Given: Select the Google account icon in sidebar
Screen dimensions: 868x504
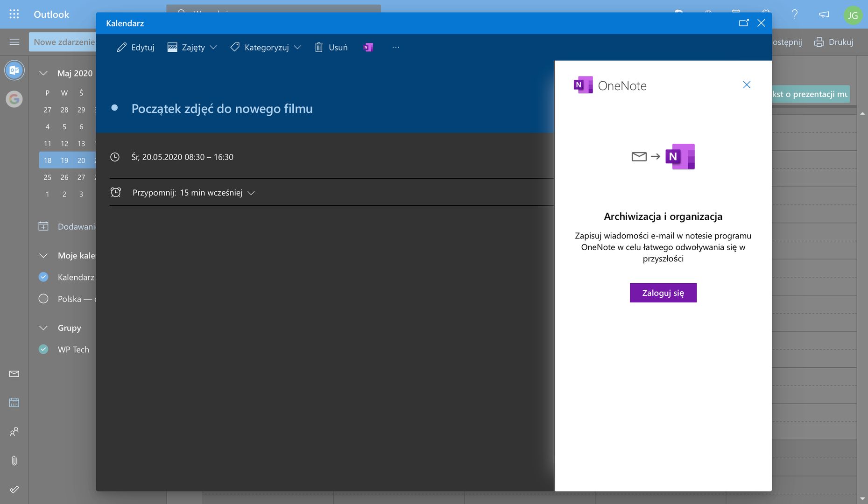Looking at the screenshot, I should pyautogui.click(x=14, y=99).
